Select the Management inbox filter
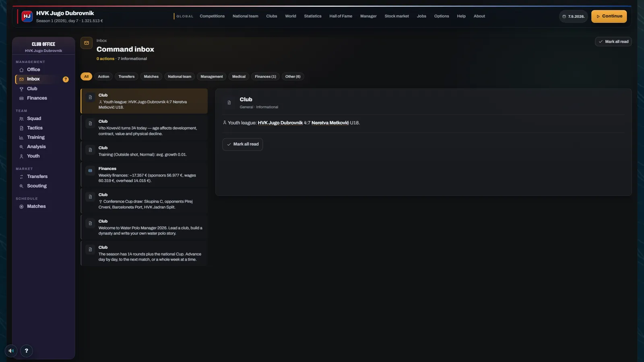 [212, 76]
